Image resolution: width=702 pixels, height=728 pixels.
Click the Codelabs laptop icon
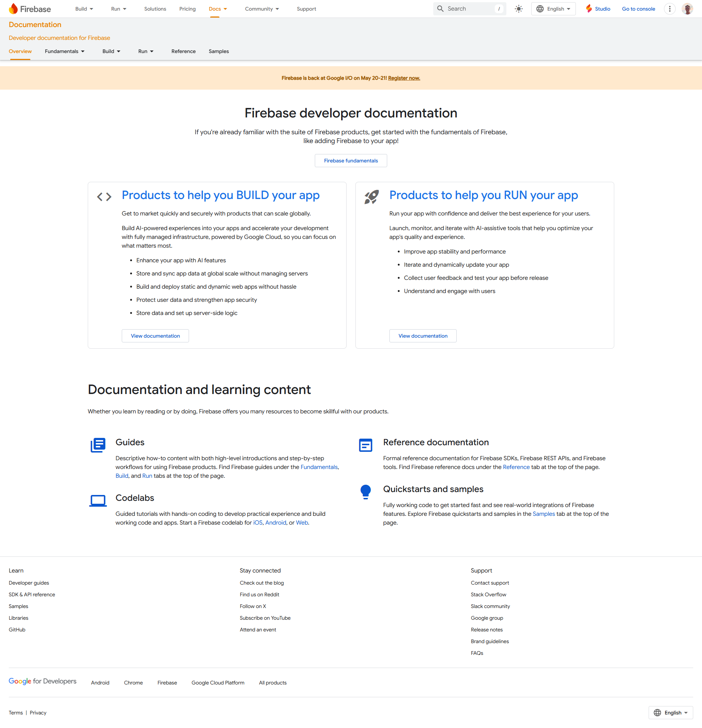click(x=98, y=500)
